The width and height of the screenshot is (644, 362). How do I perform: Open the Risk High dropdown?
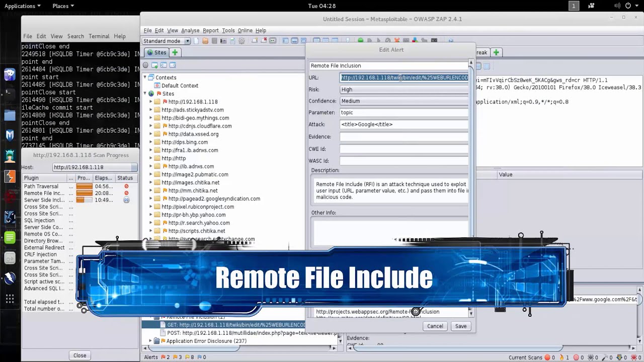click(405, 89)
